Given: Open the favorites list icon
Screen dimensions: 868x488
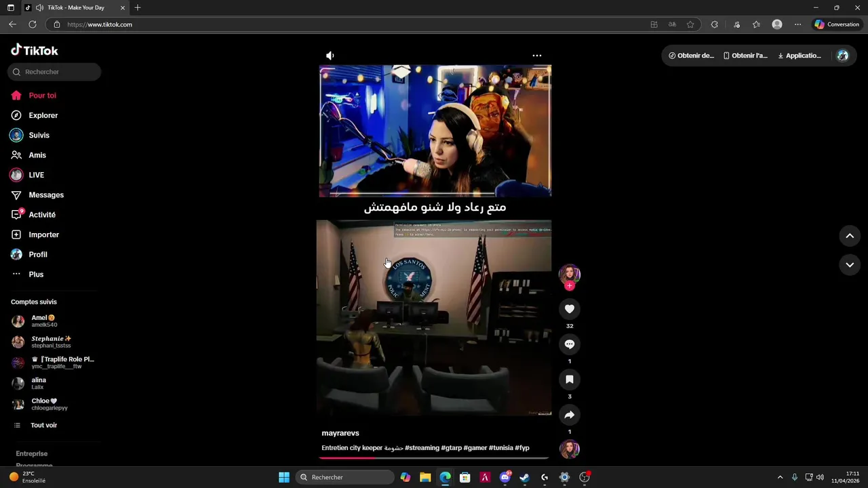Looking at the screenshot, I should click(756, 24).
